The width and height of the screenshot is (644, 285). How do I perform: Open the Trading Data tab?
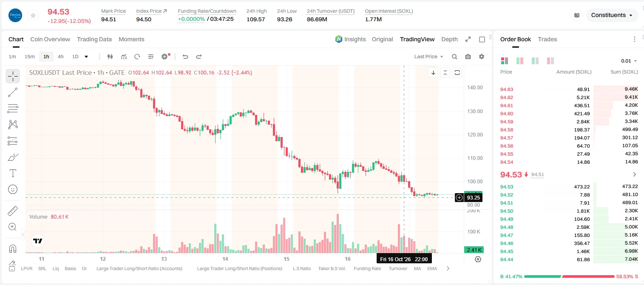coord(94,39)
